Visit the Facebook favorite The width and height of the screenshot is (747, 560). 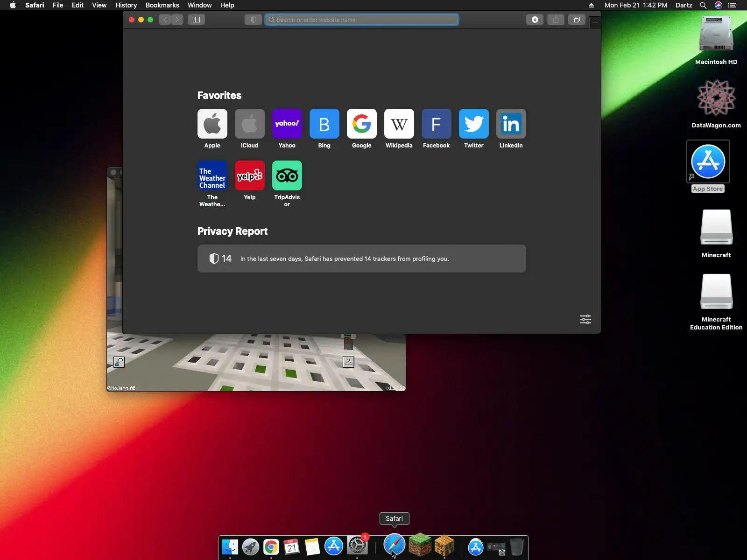click(437, 124)
